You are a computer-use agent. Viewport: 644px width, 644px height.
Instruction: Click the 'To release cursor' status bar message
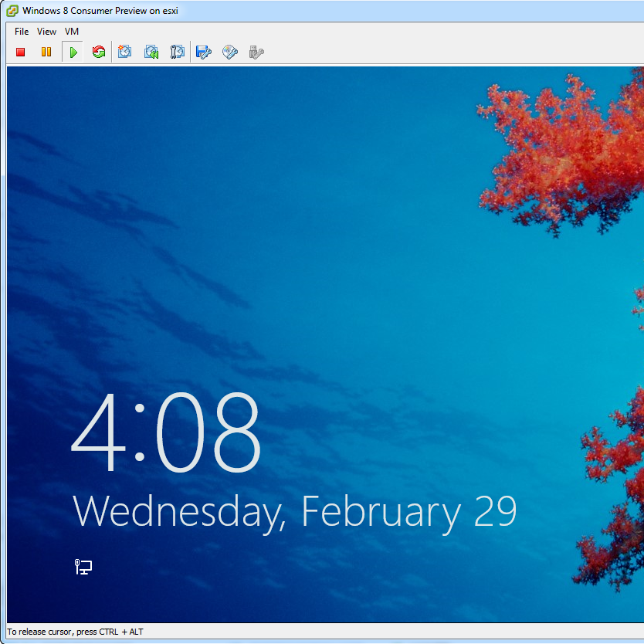75,632
